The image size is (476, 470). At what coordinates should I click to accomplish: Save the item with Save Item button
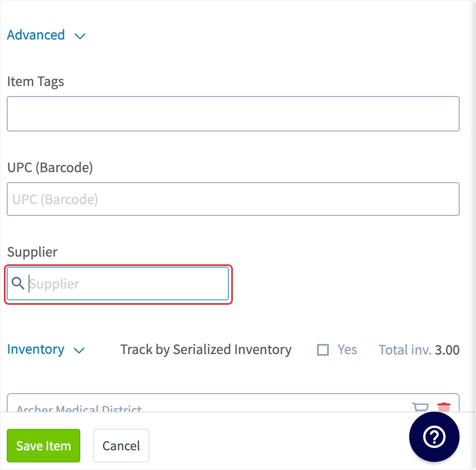[x=44, y=445]
